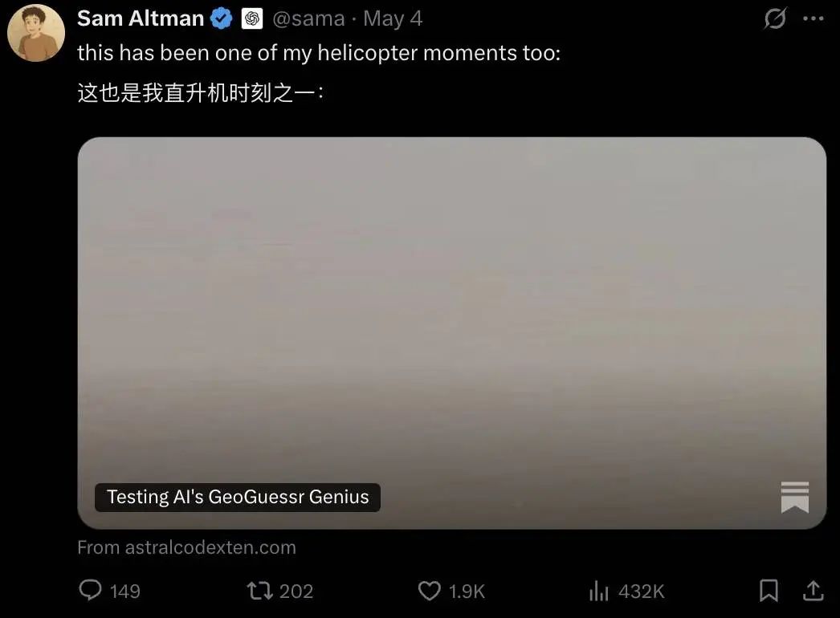
Task: Open the Testing AI's GeoGuessr Genius card label
Action: 238,497
